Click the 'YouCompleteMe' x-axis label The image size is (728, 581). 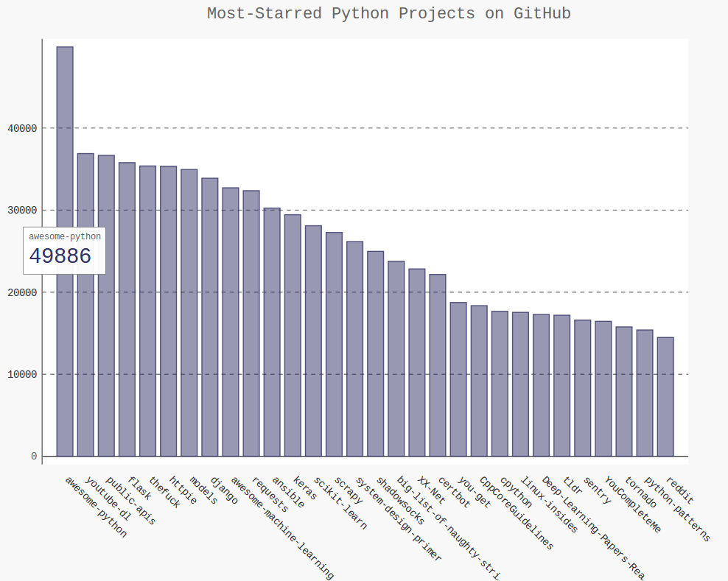(x=632, y=505)
